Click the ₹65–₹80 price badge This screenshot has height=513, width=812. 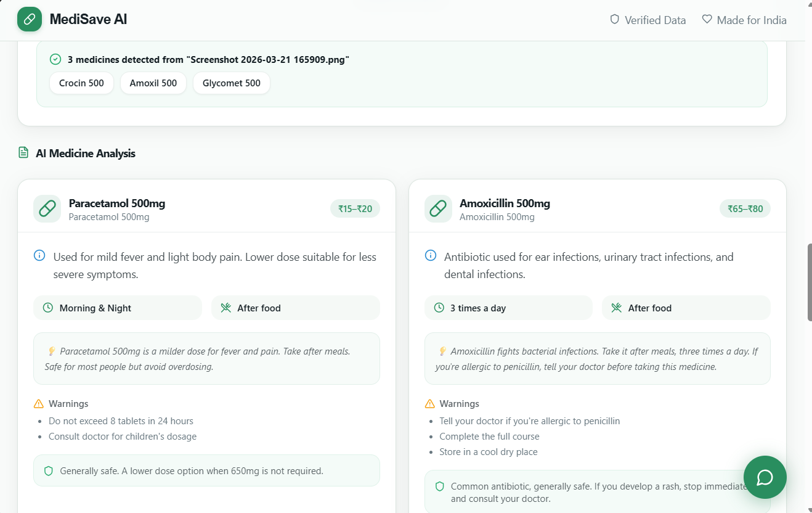tap(745, 209)
